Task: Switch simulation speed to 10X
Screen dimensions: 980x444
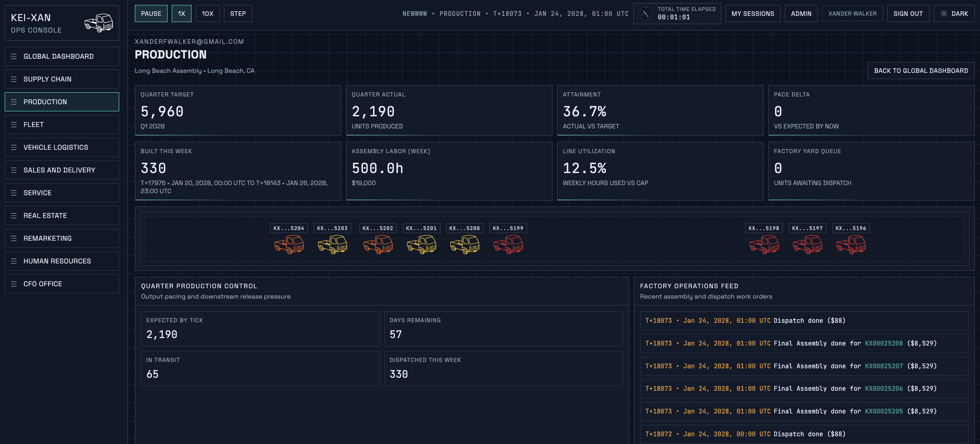Action: point(207,14)
